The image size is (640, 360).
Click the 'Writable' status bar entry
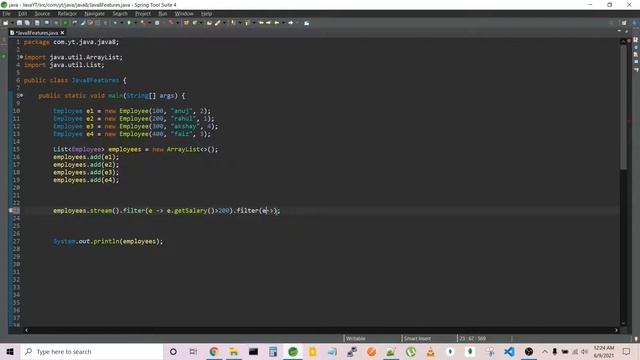pos(356,338)
